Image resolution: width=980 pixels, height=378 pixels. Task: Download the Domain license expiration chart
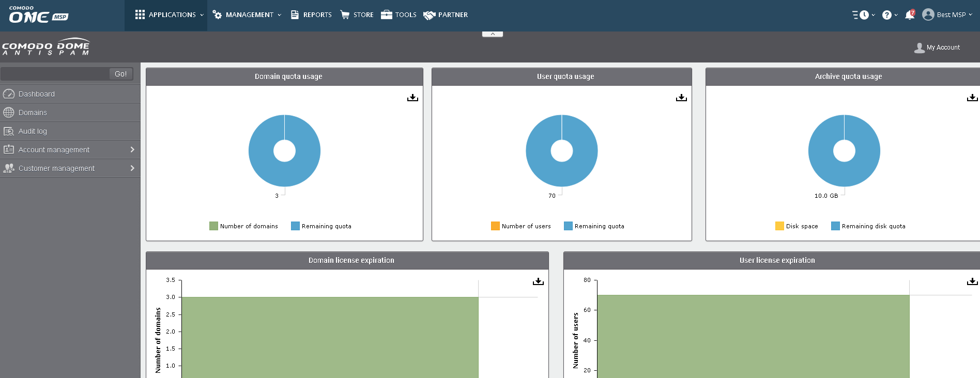tap(538, 281)
